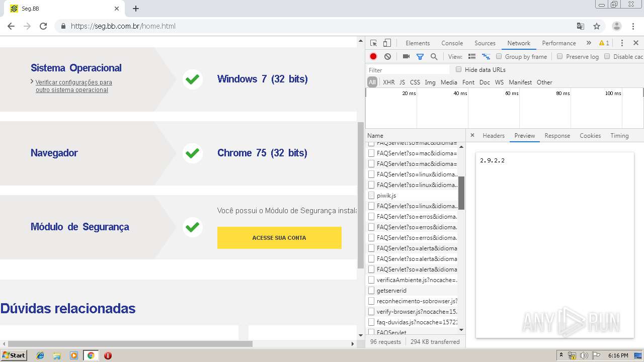
Task: Open network search magnifier icon
Action: click(x=434, y=57)
